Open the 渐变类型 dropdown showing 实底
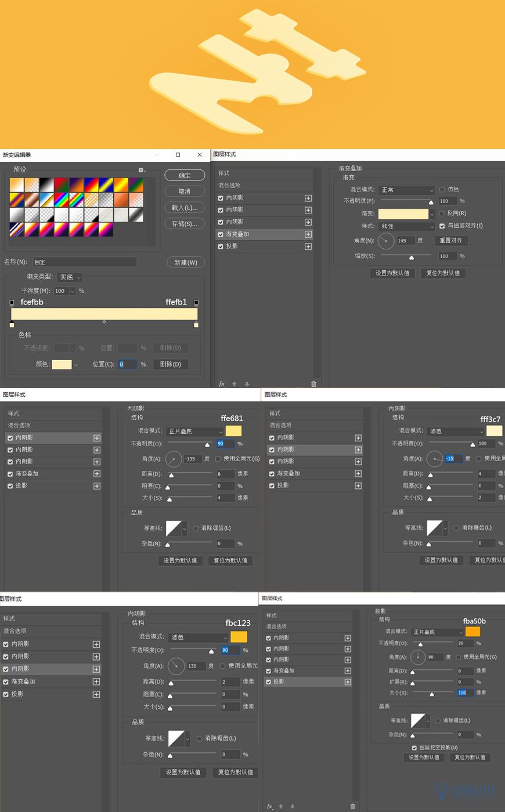 click(x=70, y=277)
